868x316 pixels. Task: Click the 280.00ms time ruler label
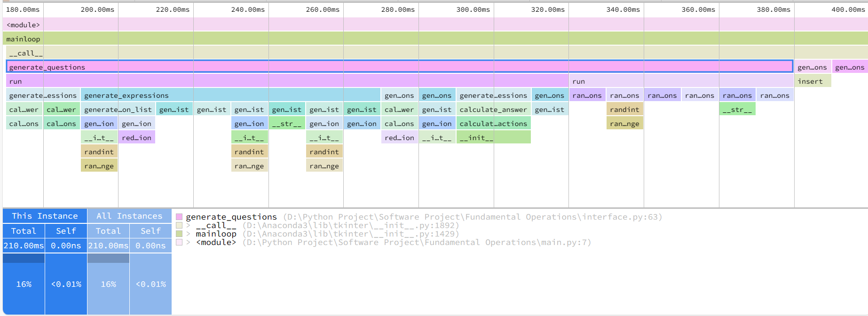(398, 9)
